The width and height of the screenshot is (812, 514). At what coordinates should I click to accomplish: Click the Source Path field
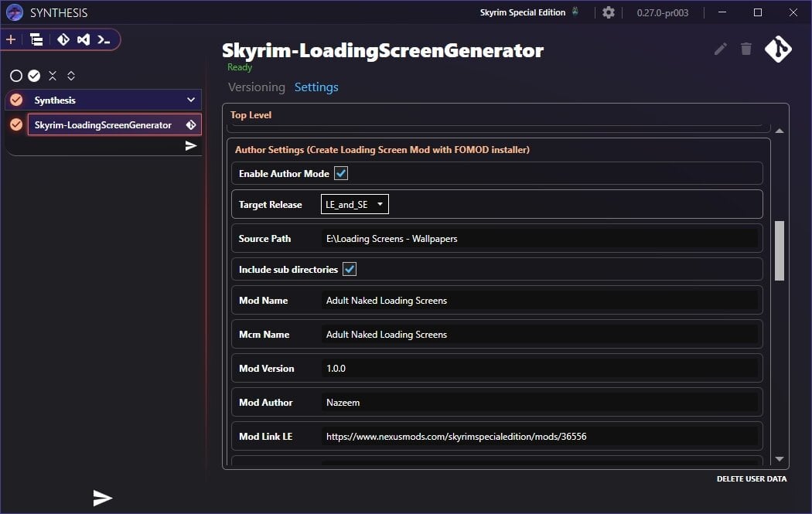point(539,239)
